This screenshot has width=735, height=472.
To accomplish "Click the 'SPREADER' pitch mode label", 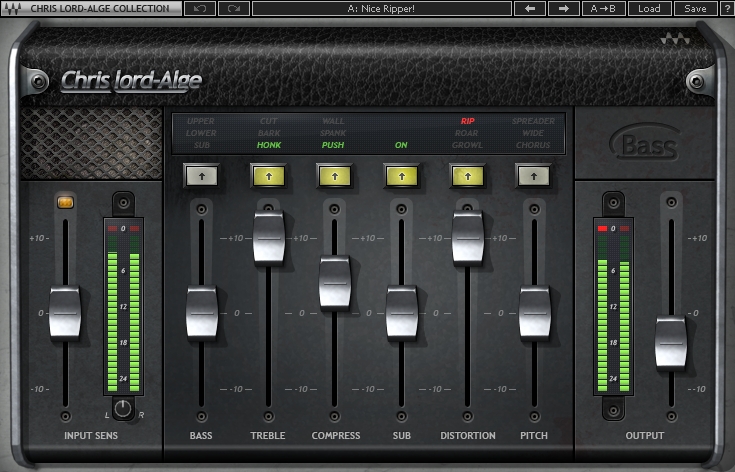I will click(x=533, y=121).
